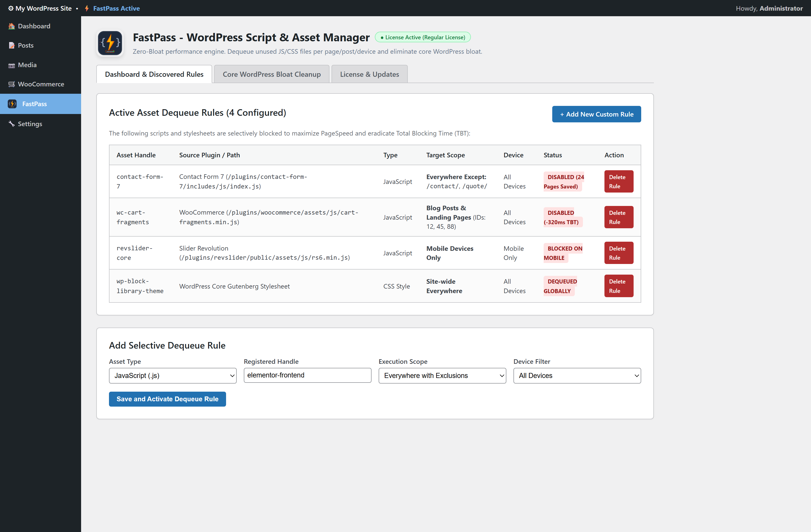The height and width of the screenshot is (532, 811).
Task: Click the lightning bolt beside FastPass Active
Action: point(87,8)
